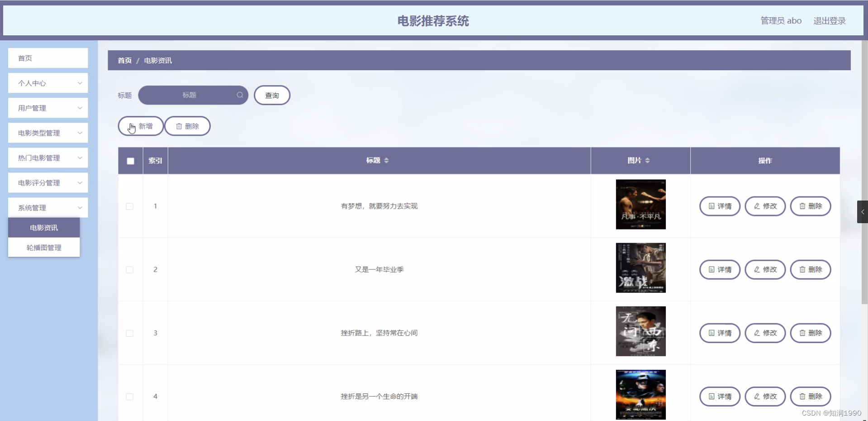The height and width of the screenshot is (421, 868).
Task: Click the trash icon on 删除 for row 3
Action: pyautogui.click(x=802, y=333)
